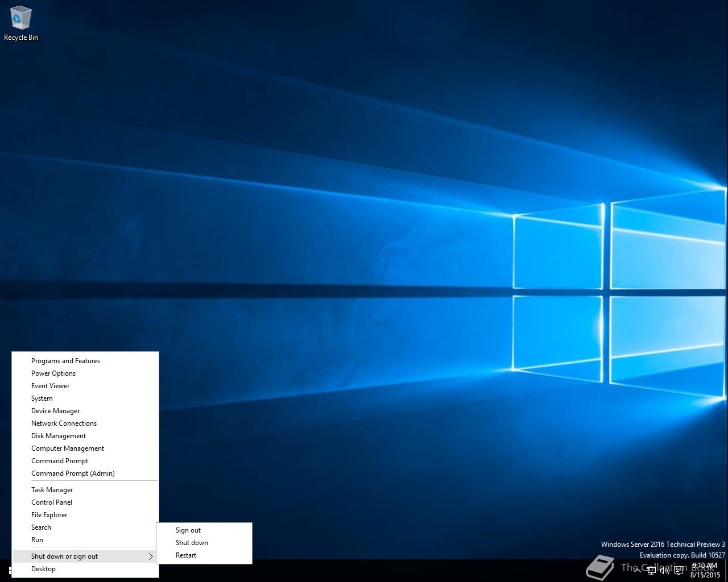Launch Command Prompt (Admin)
This screenshot has width=728, height=582.
point(85,473)
